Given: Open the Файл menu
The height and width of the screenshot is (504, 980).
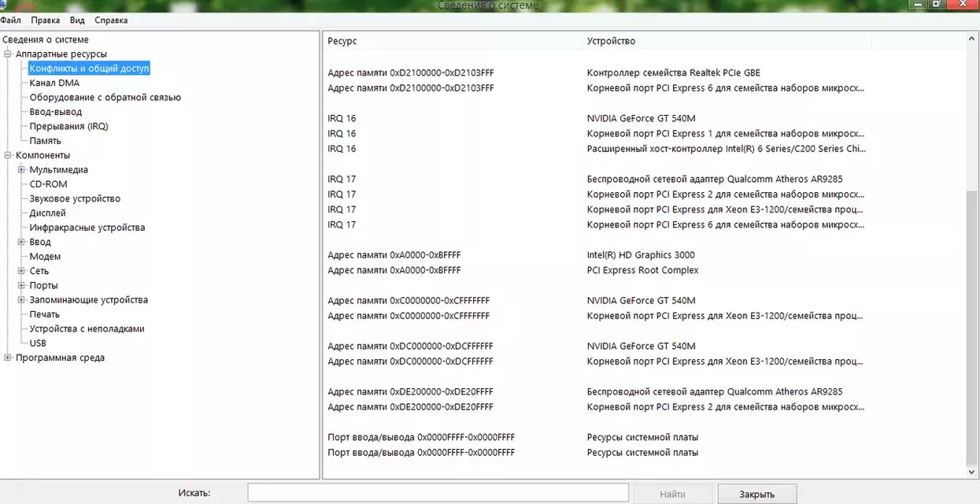Looking at the screenshot, I should tap(11, 20).
